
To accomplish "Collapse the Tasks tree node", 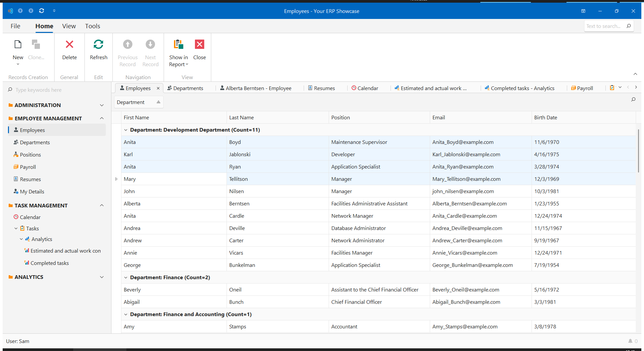I will (16, 228).
